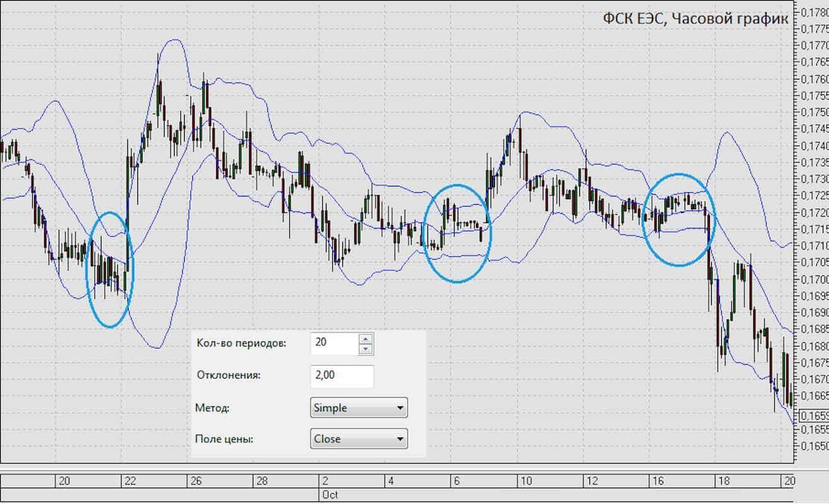This screenshot has height=504, width=829.
Task: Click date 26 on the time axis
Action: 196,481
